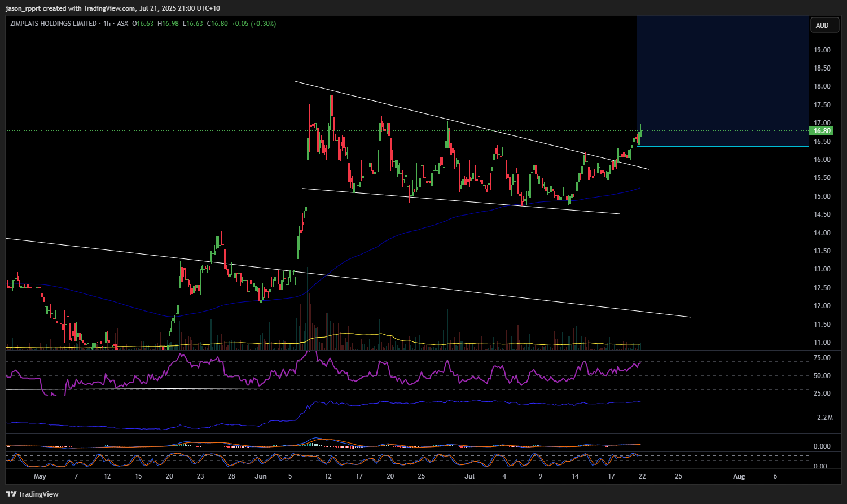Image resolution: width=847 pixels, height=504 pixels.
Task: Click the Aug label on the time axis
Action: point(739,476)
